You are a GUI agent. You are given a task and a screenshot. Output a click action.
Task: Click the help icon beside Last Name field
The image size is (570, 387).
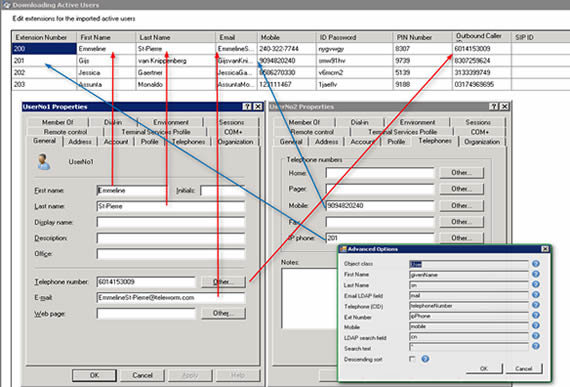(536, 285)
